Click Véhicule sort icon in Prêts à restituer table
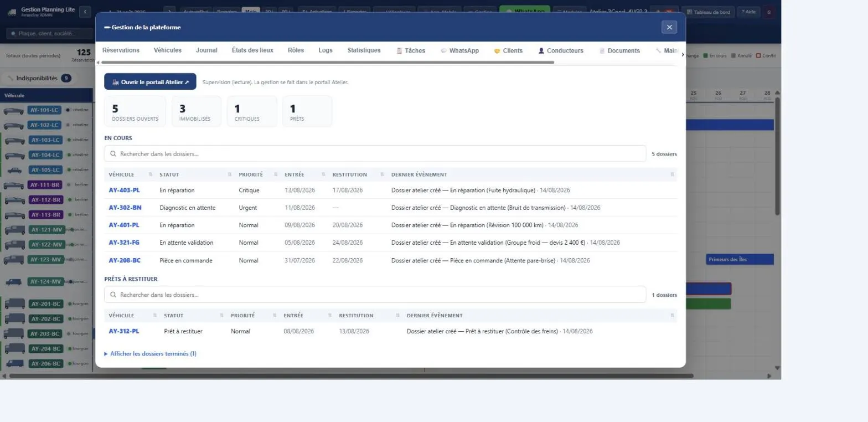Image resolution: width=868 pixels, height=422 pixels. 155,315
